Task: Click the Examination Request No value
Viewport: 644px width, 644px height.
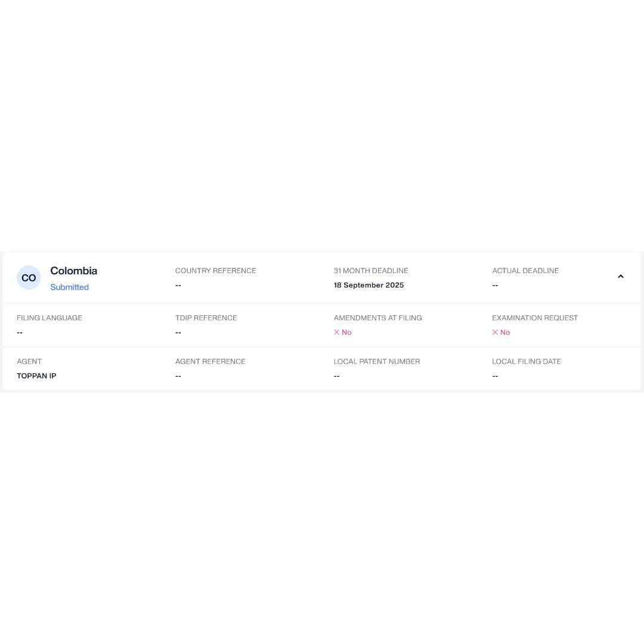Action: pos(505,332)
